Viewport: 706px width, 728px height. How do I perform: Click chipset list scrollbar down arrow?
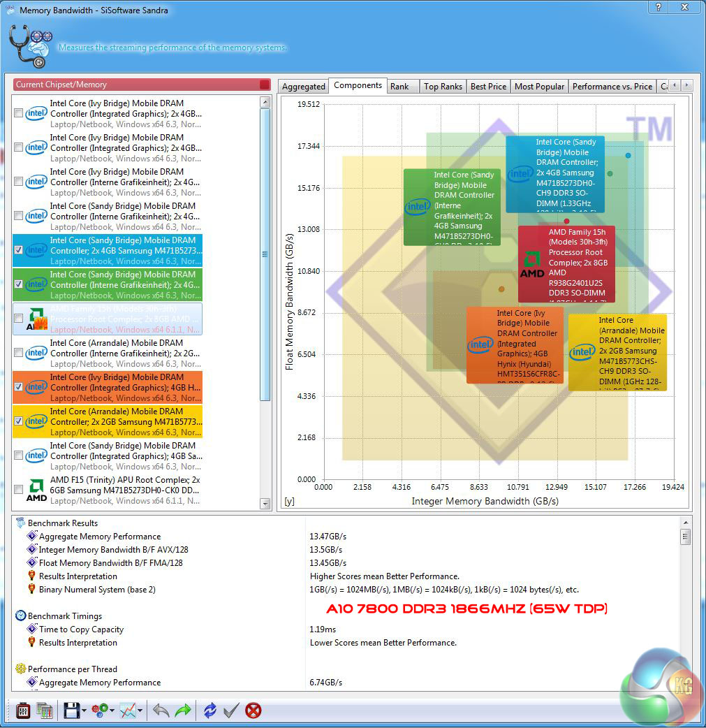pyautogui.click(x=265, y=503)
